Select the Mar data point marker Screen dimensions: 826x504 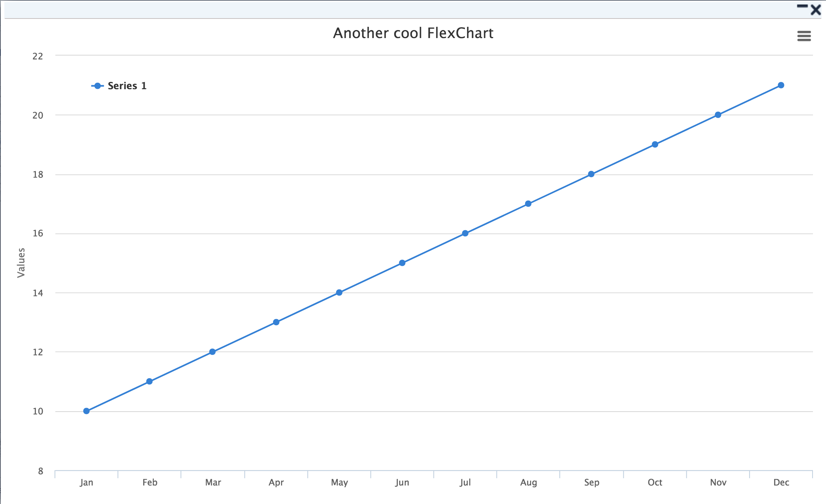[212, 352]
